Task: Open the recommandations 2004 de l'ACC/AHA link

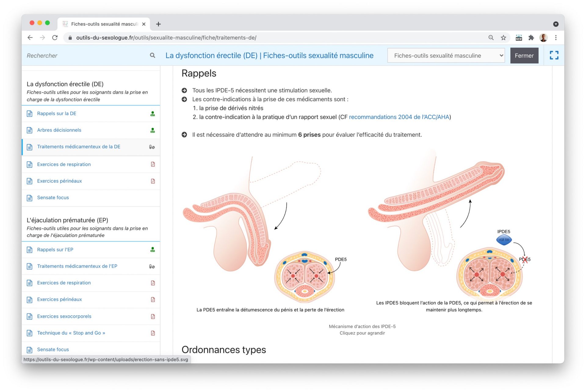Action: [399, 117]
